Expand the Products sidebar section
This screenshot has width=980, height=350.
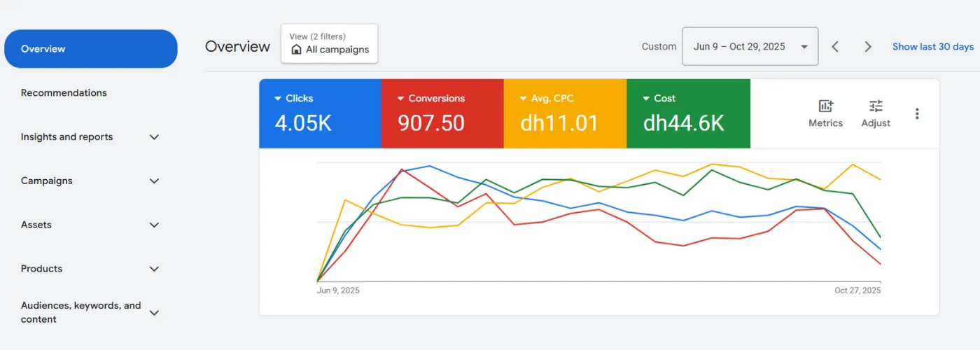(x=155, y=269)
